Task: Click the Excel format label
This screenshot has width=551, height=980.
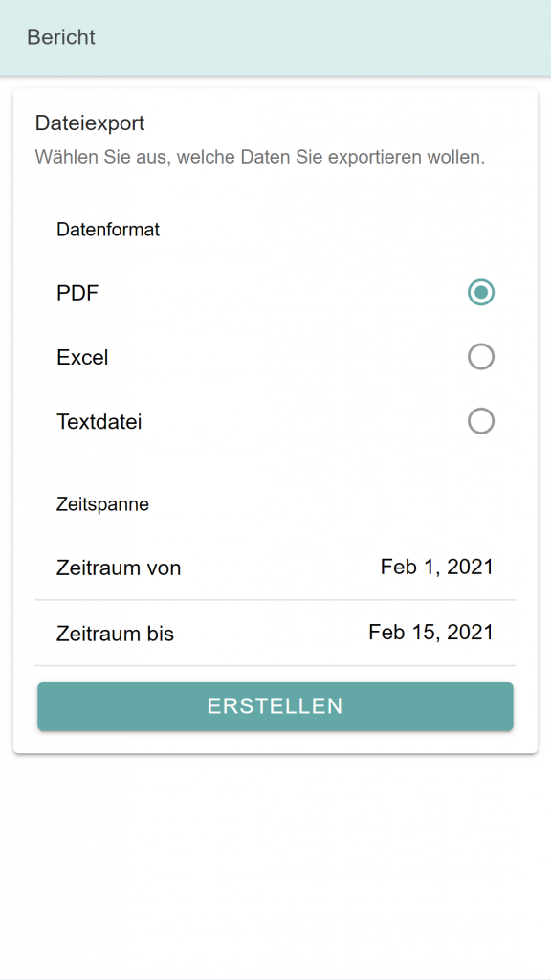Action: (x=82, y=358)
